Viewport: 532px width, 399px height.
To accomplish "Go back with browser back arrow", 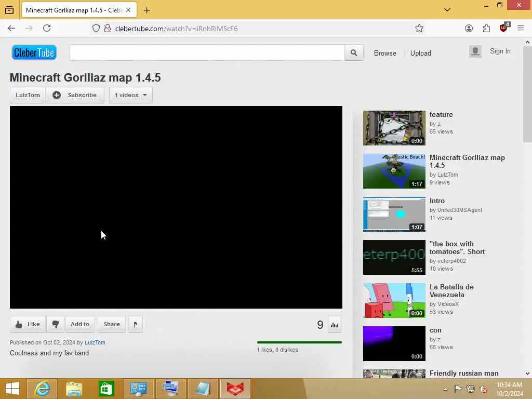I will [x=11, y=29].
